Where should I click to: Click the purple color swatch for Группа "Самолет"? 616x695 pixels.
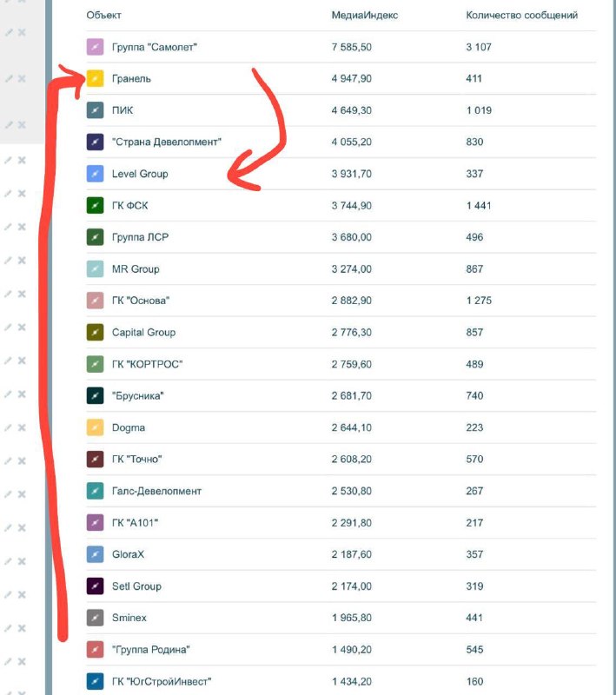pyautogui.click(x=95, y=47)
